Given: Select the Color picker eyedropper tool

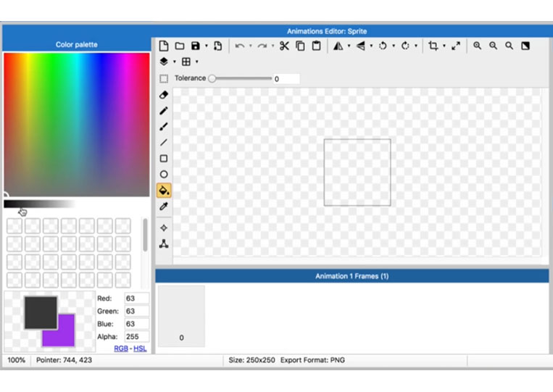Looking at the screenshot, I should coord(164,207).
